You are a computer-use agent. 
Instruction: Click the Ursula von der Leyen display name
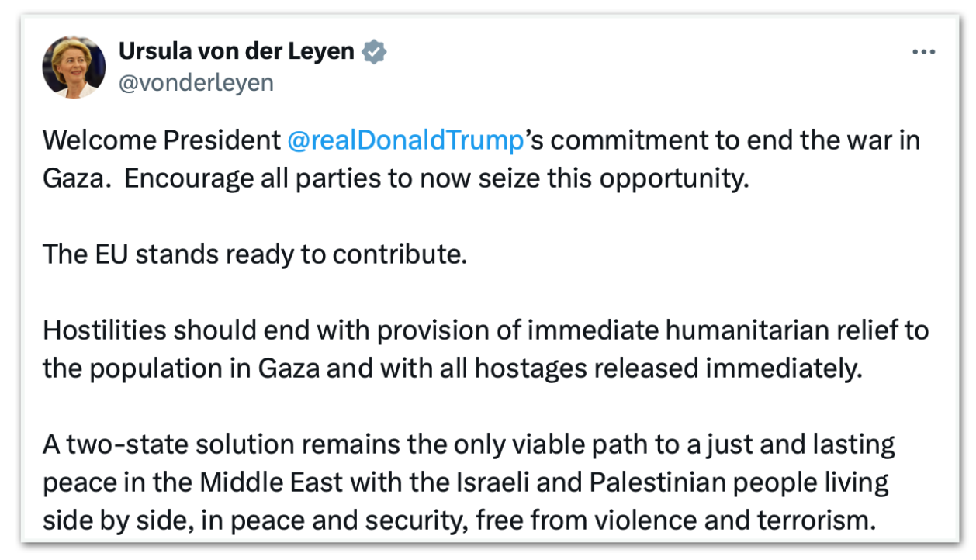(236, 52)
